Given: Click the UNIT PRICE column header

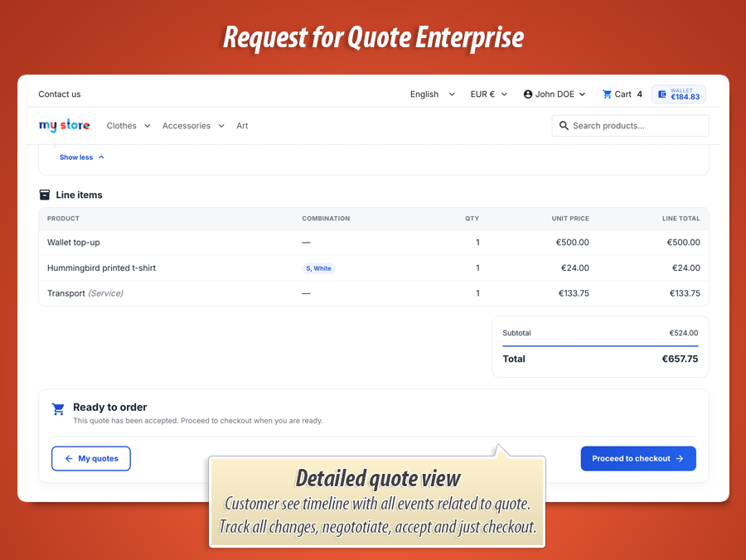Looking at the screenshot, I should [570, 219].
